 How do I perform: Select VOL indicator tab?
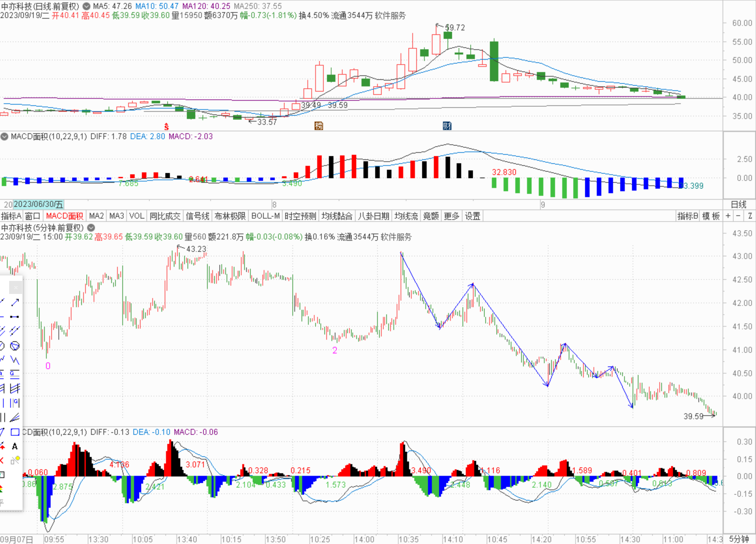point(136,216)
